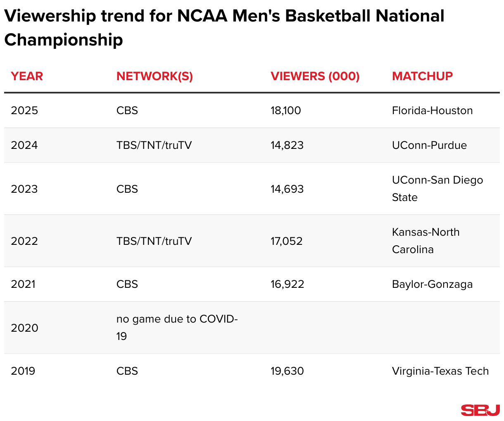This screenshot has height=421, width=504.
Task: Click the Baylor-Gonzaga matchup cell
Action: click(x=432, y=284)
